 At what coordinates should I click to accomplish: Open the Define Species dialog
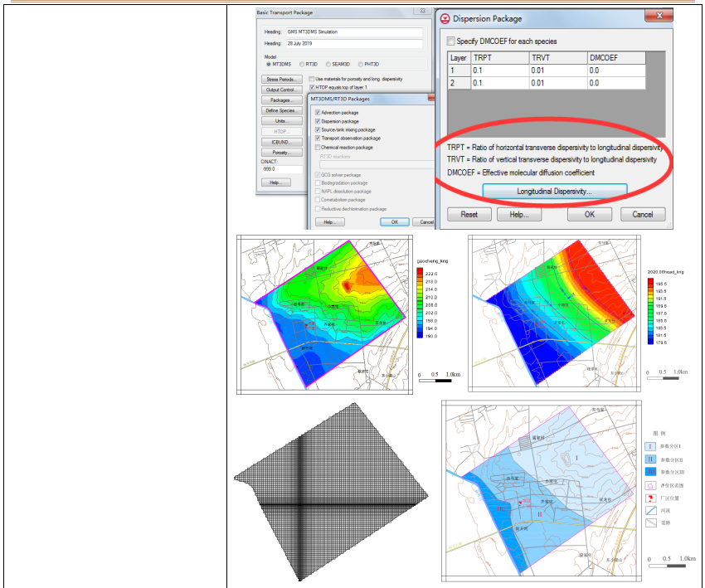point(280,110)
